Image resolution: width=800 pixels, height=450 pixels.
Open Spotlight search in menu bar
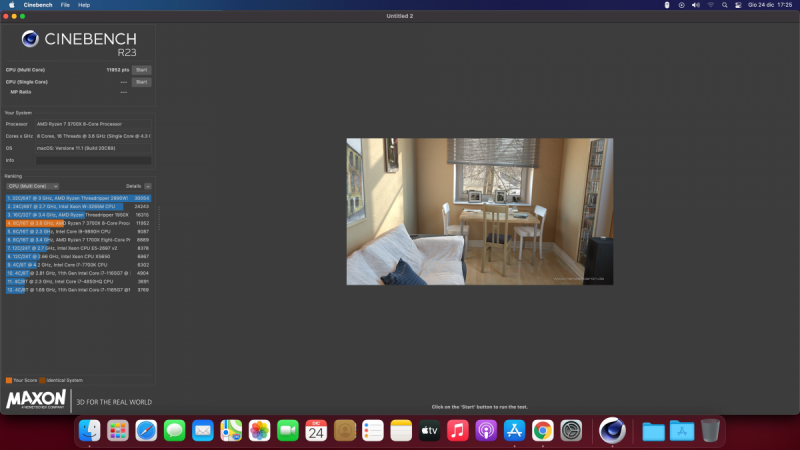(x=724, y=5)
